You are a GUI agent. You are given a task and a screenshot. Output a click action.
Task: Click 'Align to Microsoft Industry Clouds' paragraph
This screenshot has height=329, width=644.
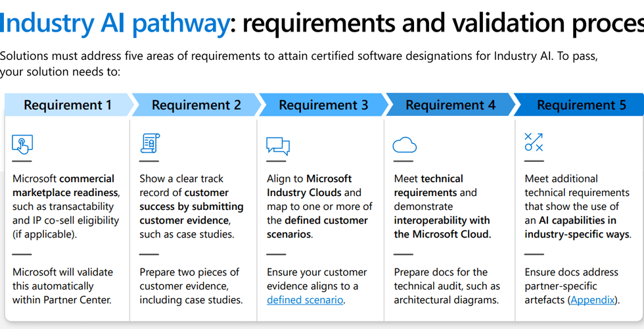tap(319, 207)
